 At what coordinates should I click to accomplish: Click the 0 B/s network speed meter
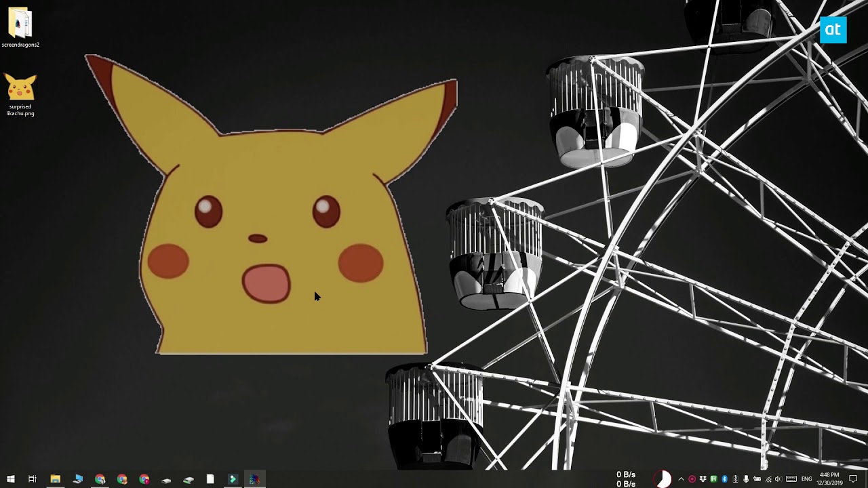[x=626, y=479]
